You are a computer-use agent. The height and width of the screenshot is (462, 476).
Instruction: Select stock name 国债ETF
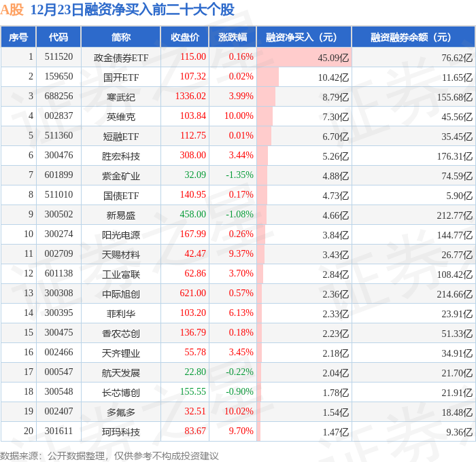click(121, 196)
